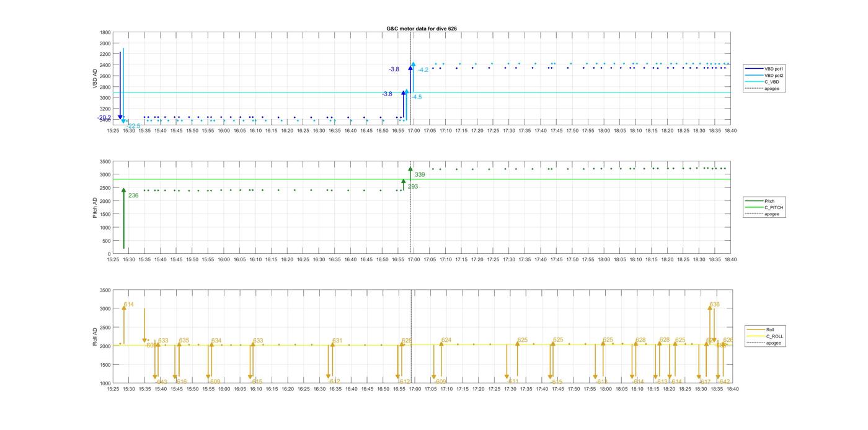Click the '2800' tick on the VBD axis
The image size is (868, 430).
tap(105, 87)
